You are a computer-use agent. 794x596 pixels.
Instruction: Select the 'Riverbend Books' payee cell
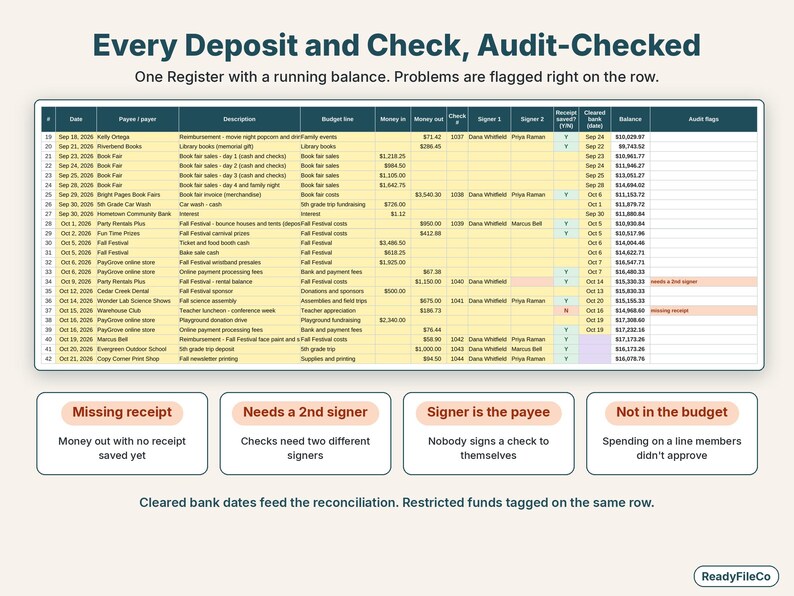[x=137, y=147]
